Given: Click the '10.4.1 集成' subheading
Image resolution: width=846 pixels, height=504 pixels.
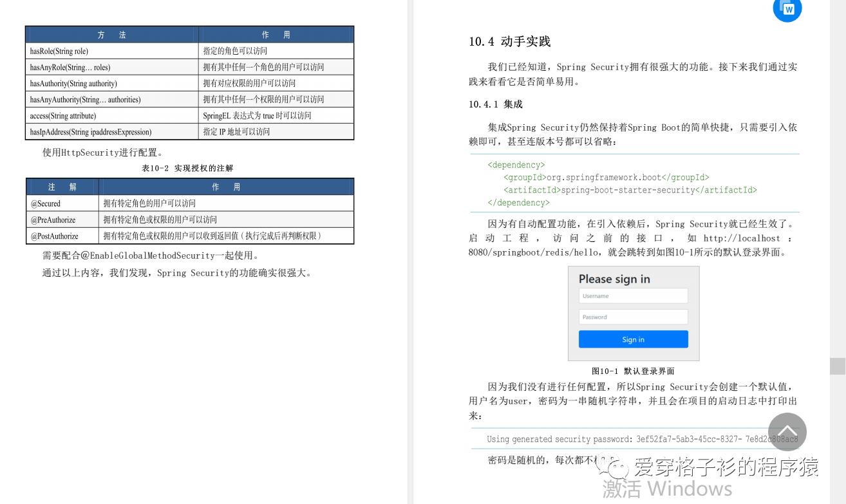Looking at the screenshot, I should pos(496,104).
